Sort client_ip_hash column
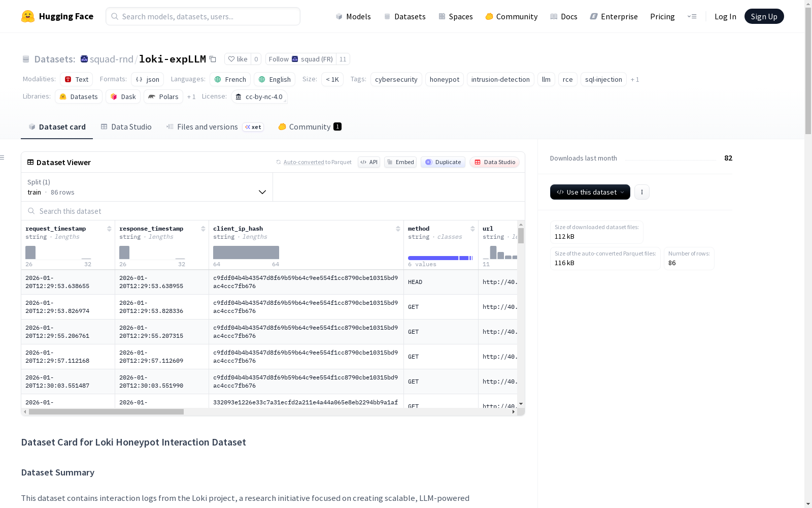This screenshot has width=812, height=508. coord(398,229)
